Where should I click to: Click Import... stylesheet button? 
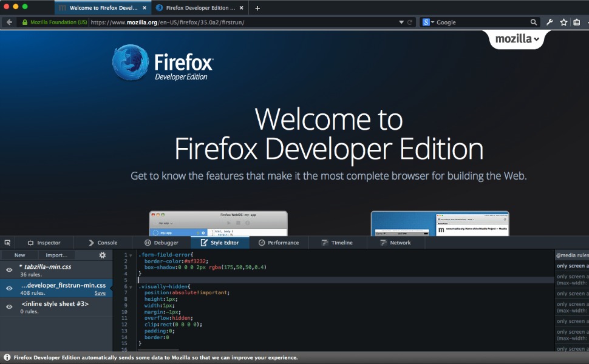[56, 255]
